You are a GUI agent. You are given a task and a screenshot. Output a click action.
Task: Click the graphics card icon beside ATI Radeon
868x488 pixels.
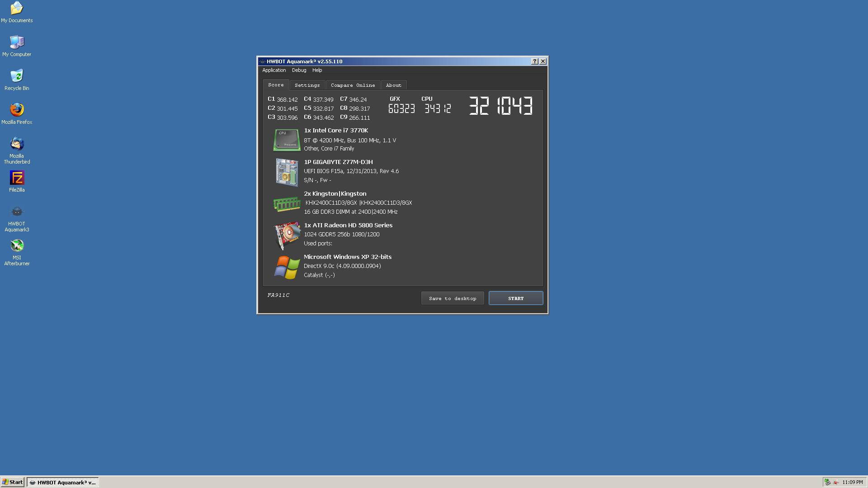tap(287, 235)
